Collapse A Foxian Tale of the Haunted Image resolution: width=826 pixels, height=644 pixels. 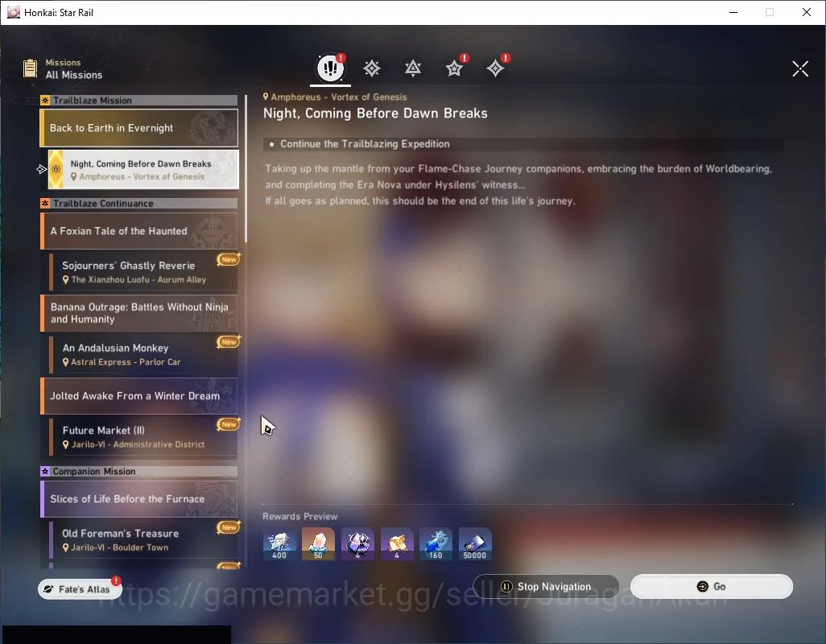[139, 231]
